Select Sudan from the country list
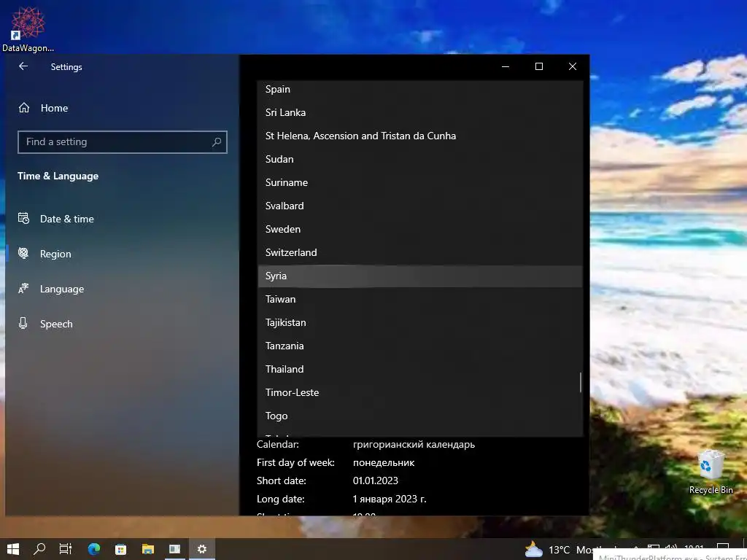The image size is (747, 560). (x=419, y=159)
